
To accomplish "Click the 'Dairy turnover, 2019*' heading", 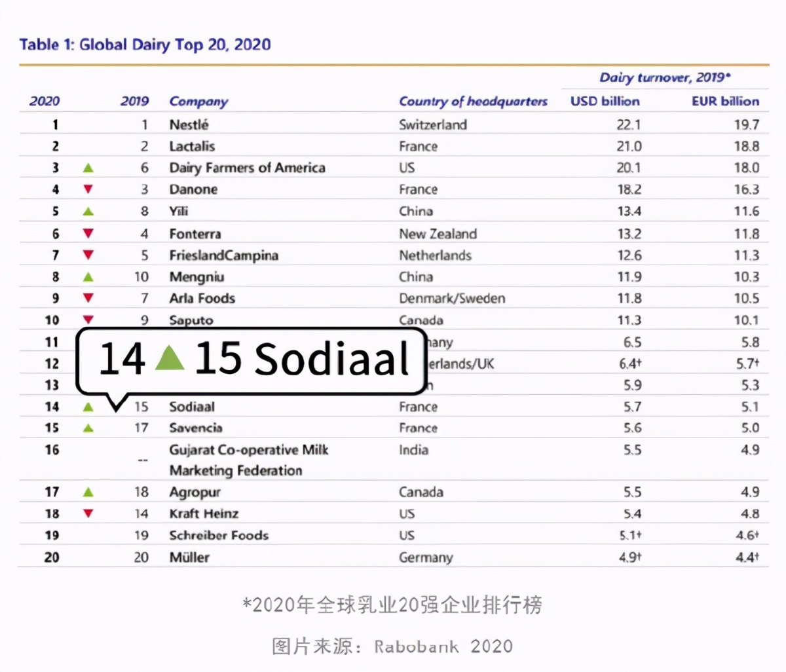I will click(665, 78).
